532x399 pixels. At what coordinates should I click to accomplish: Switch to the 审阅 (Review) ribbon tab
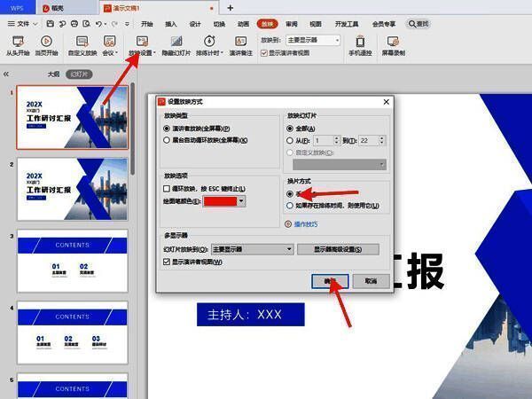(292, 24)
